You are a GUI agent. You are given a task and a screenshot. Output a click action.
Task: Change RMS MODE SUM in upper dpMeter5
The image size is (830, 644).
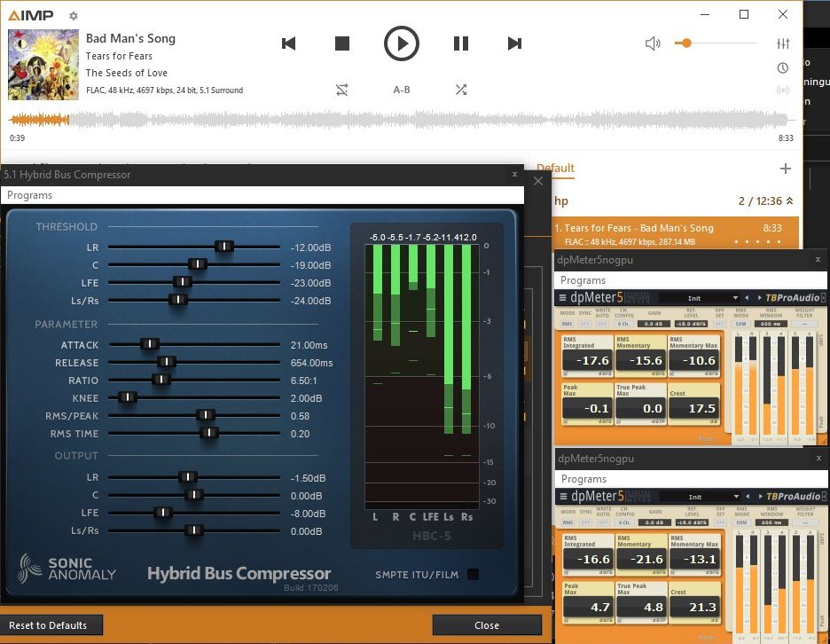coord(740,324)
